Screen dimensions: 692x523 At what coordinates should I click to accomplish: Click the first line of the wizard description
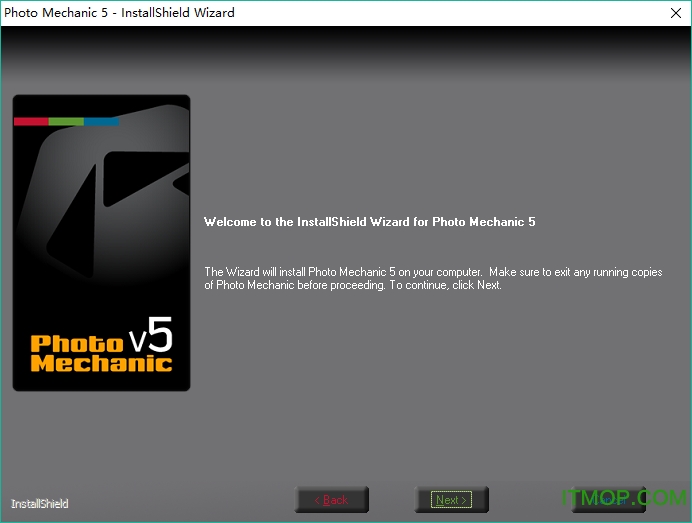432,272
